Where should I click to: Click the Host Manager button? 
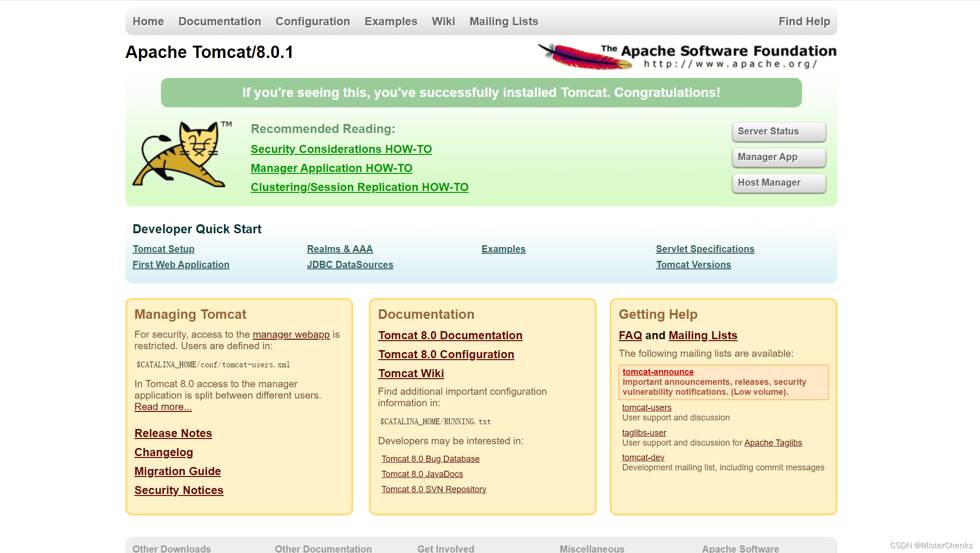[778, 183]
